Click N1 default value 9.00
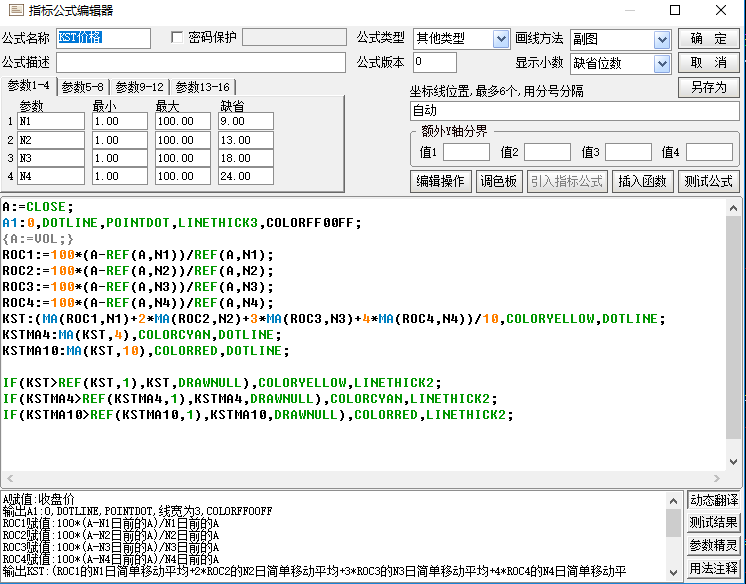This screenshot has width=746, height=584. [x=246, y=121]
